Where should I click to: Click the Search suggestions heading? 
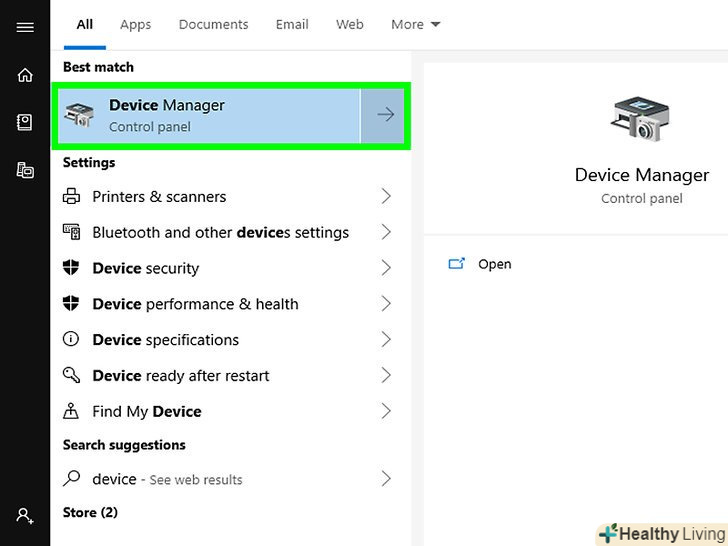(124, 445)
